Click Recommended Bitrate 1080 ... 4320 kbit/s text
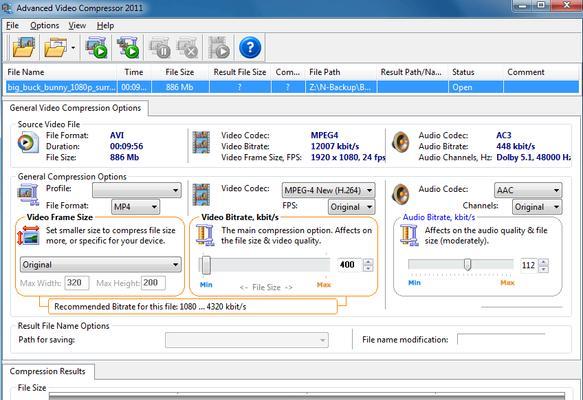This screenshot has width=583, height=400. pos(150,307)
